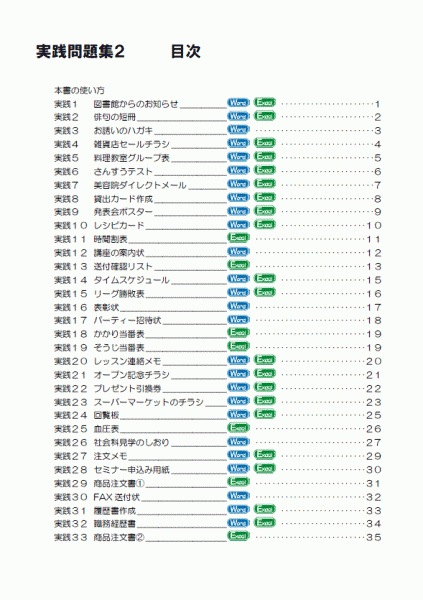Click the Excel badge for 実践11 時間割表
This screenshot has width=423, height=600.
[238, 238]
